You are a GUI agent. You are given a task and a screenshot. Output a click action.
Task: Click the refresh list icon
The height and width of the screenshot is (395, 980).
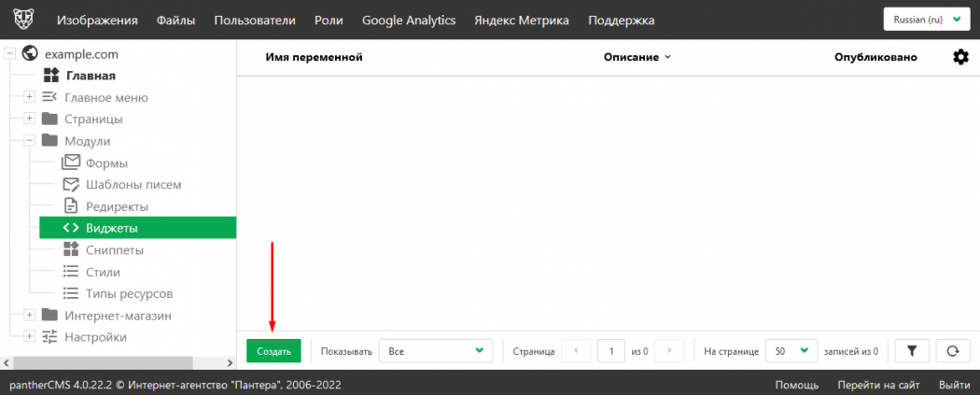coord(953,351)
